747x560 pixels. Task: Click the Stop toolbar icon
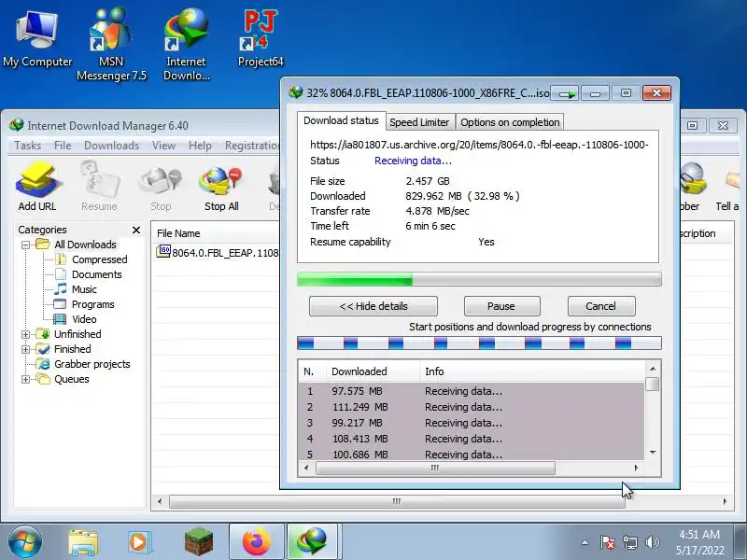click(161, 187)
